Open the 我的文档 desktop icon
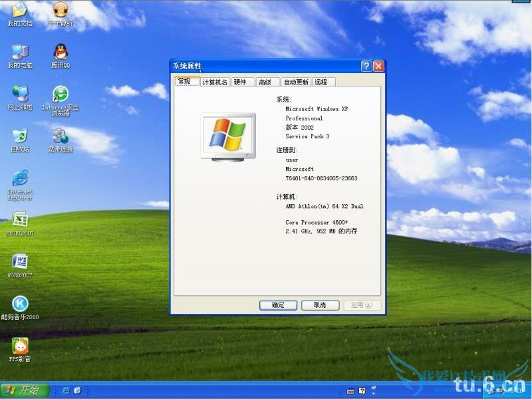 pos(20,13)
